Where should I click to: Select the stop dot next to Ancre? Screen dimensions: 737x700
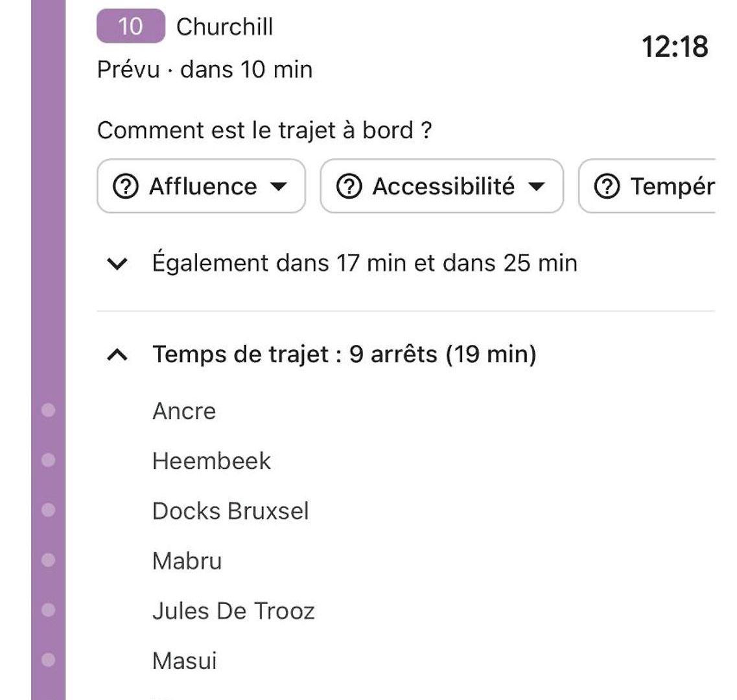pos(49,410)
